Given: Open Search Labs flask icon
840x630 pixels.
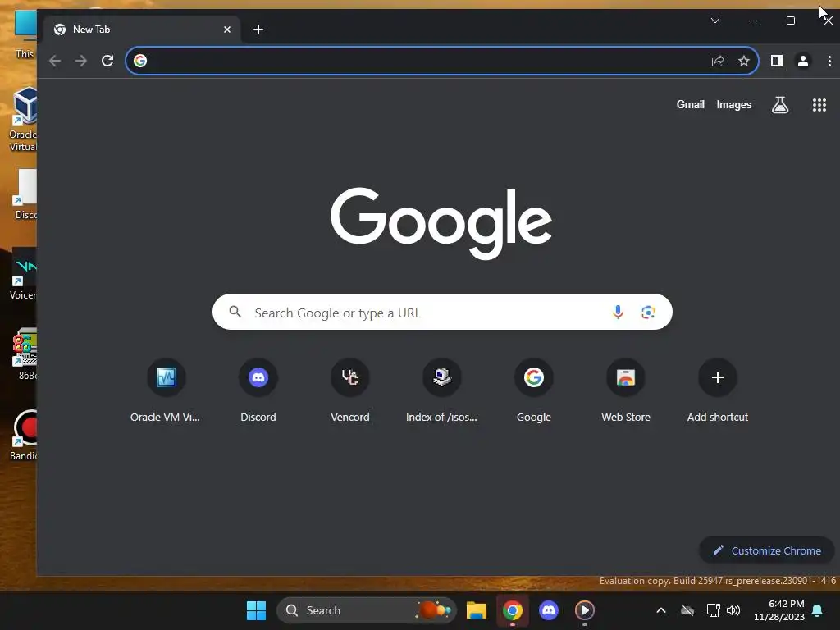Looking at the screenshot, I should pos(780,104).
